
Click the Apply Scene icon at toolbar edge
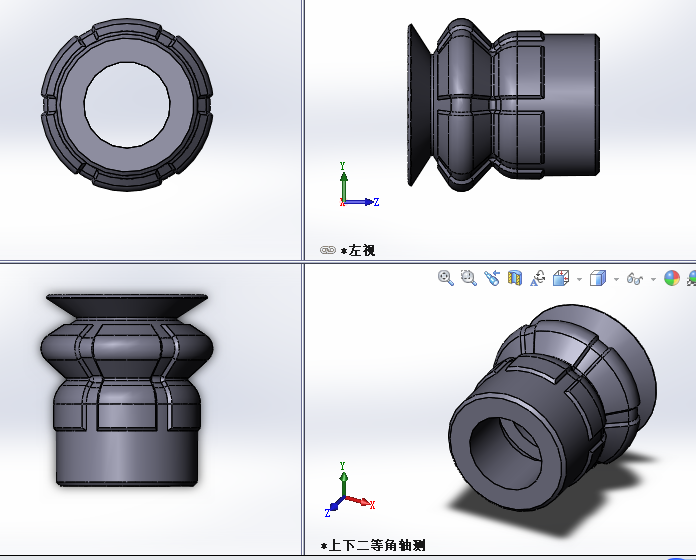pos(691,278)
